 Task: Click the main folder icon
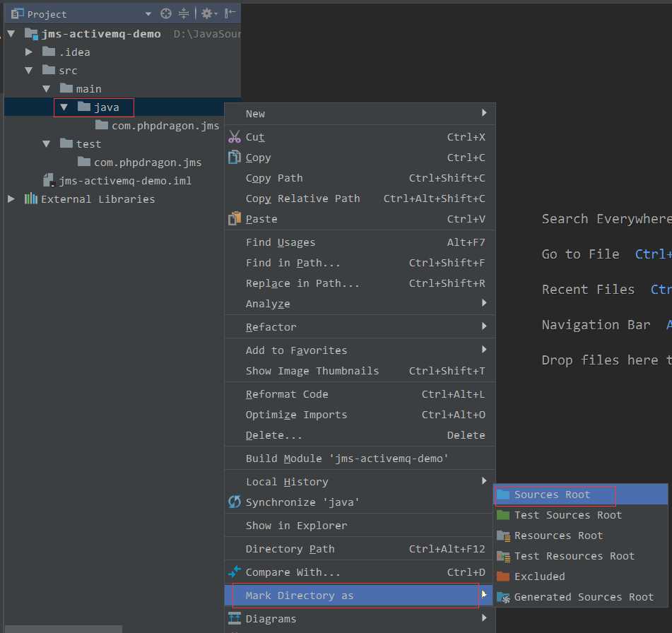coord(66,88)
